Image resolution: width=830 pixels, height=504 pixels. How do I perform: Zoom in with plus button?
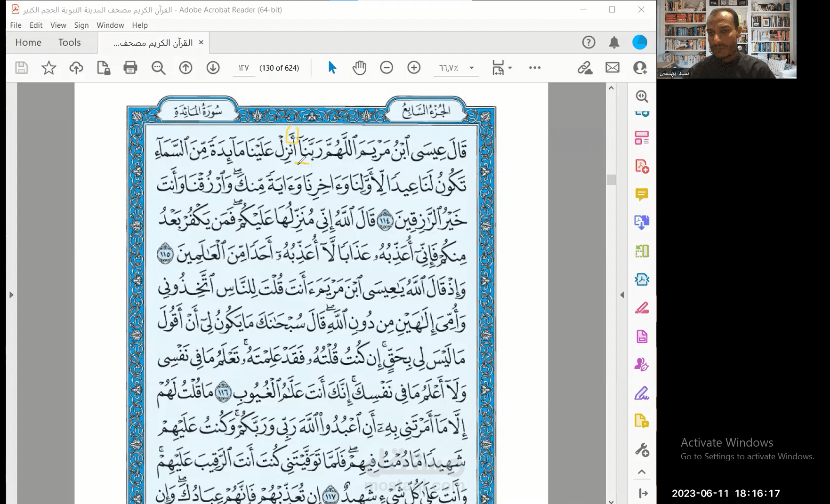click(x=414, y=68)
